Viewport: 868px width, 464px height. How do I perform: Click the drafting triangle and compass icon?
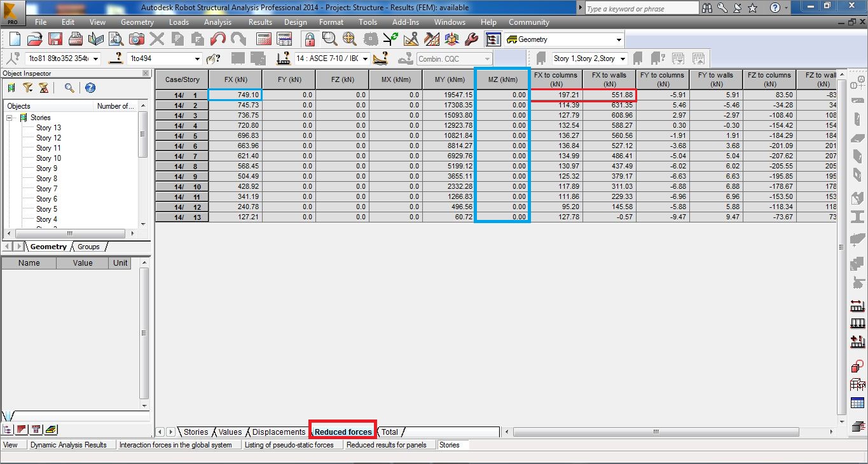click(411, 39)
